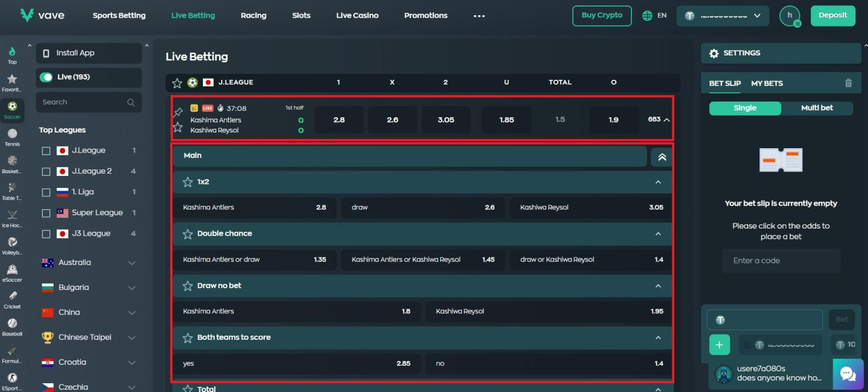This screenshot has height=392, width=868.
Task: Clear bet slip with trash icon
Action: 848,83
